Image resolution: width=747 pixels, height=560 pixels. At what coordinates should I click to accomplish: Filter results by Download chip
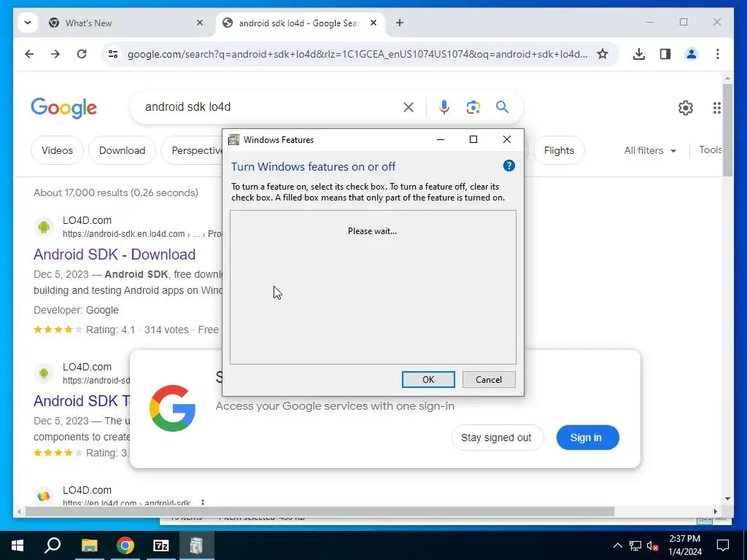tap(122, 150)
